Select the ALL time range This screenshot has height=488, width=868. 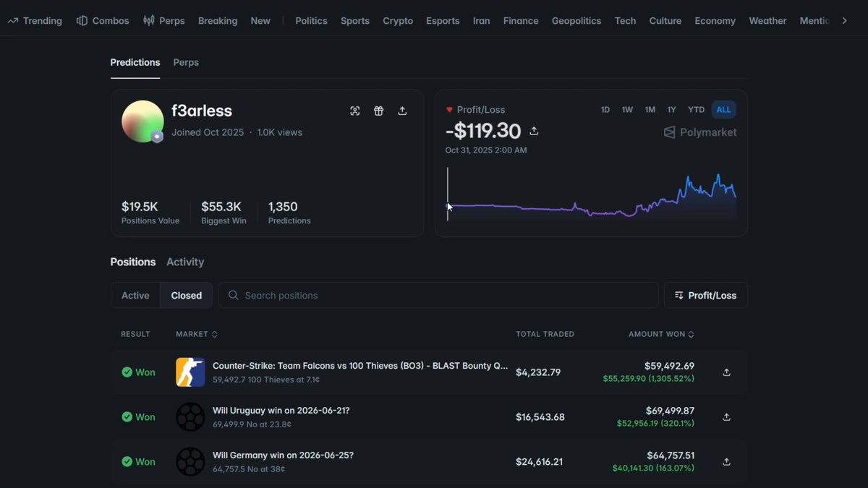(x=723, y=110)
